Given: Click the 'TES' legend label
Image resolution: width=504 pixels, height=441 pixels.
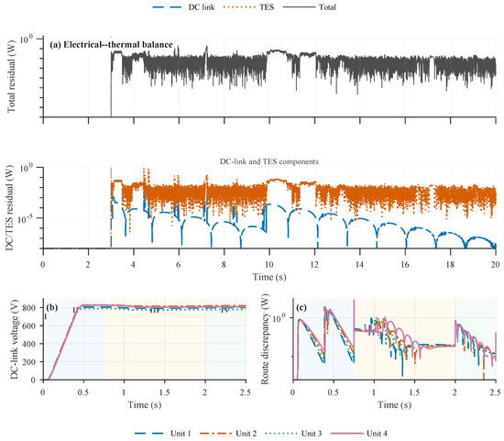Looking at the screenshot, I should click(267, 7).
